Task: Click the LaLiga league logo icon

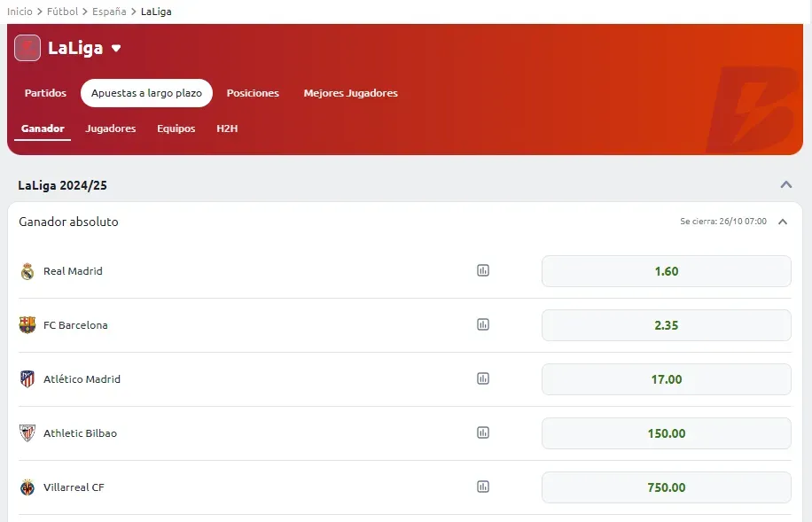Action: 27,48
